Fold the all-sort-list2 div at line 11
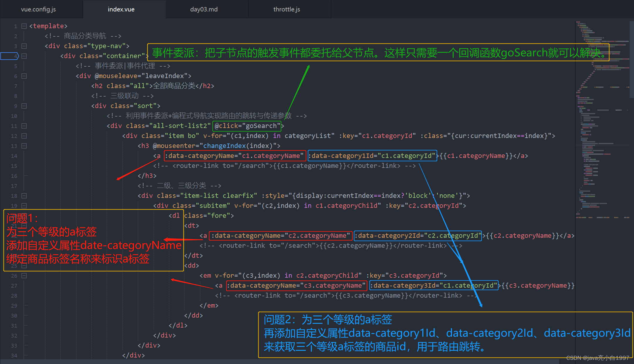This screenshot has height=364, width=634. click(x=24, y=126)
